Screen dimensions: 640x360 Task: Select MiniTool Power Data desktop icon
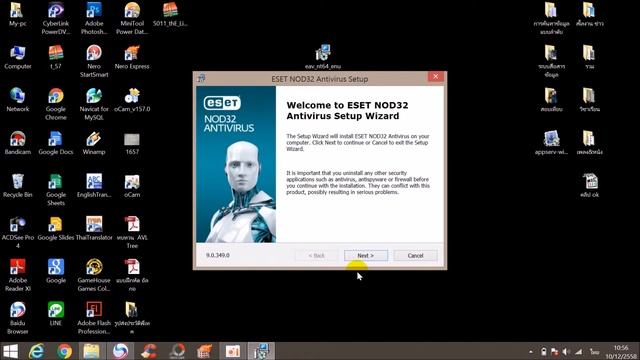pos(132,18)
